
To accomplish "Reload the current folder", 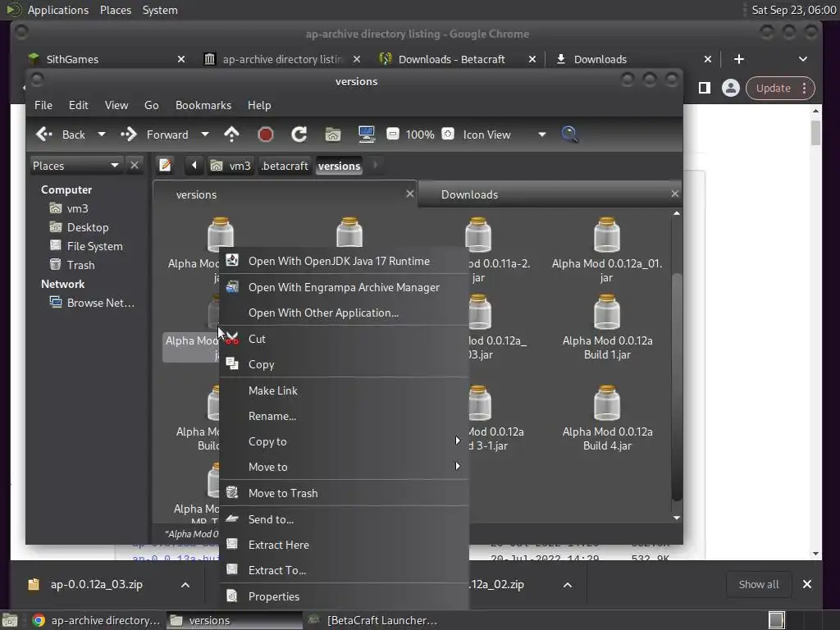I will pyautogui.click(x=299, y=134).
